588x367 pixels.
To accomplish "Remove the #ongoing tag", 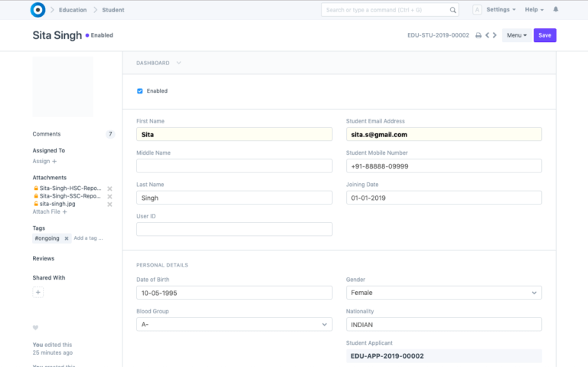I will tap(66, 238).
